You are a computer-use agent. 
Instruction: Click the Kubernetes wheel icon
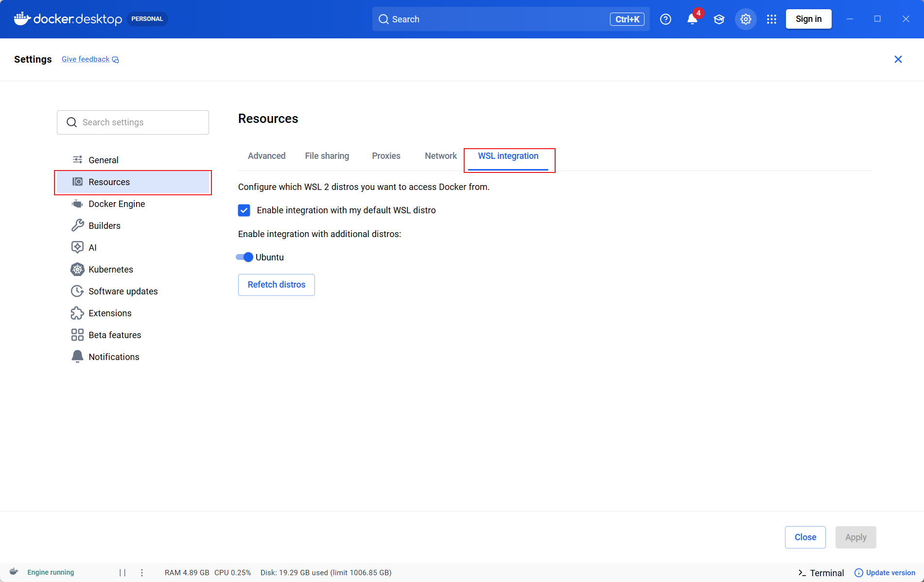pyautogui.click(x=77, y=269)
